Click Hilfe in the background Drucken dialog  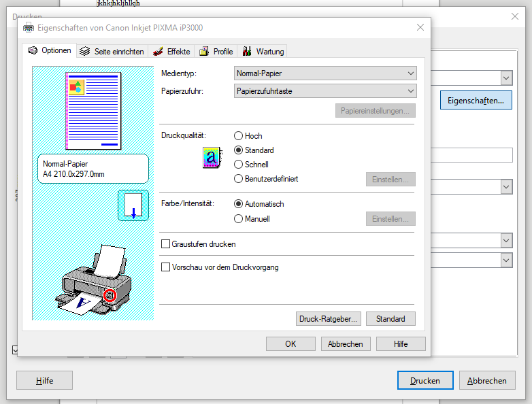[x=44, y=381]
